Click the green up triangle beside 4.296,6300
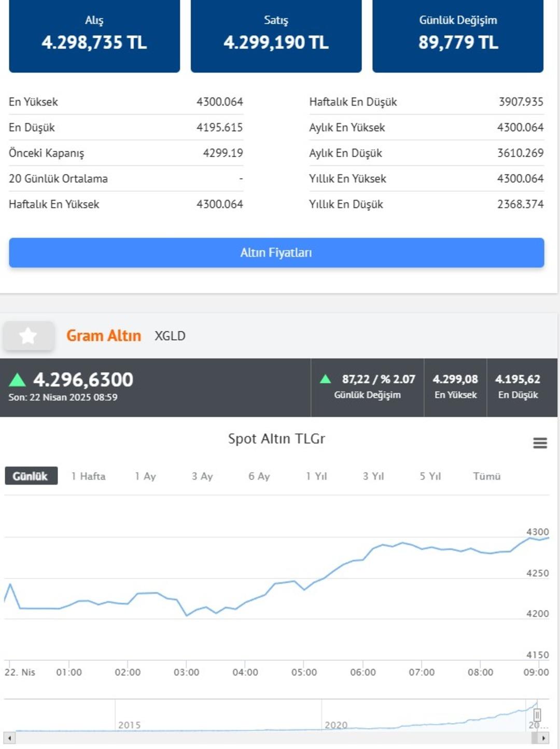 18,380
